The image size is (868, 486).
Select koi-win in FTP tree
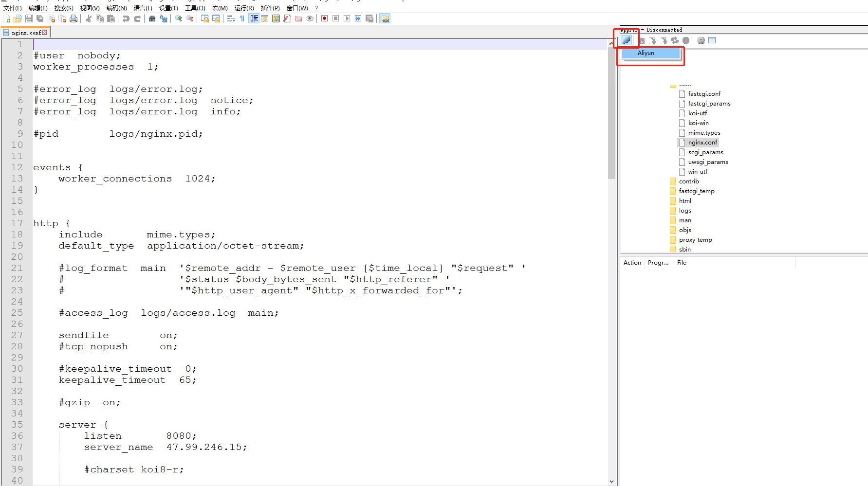[698, 123]
